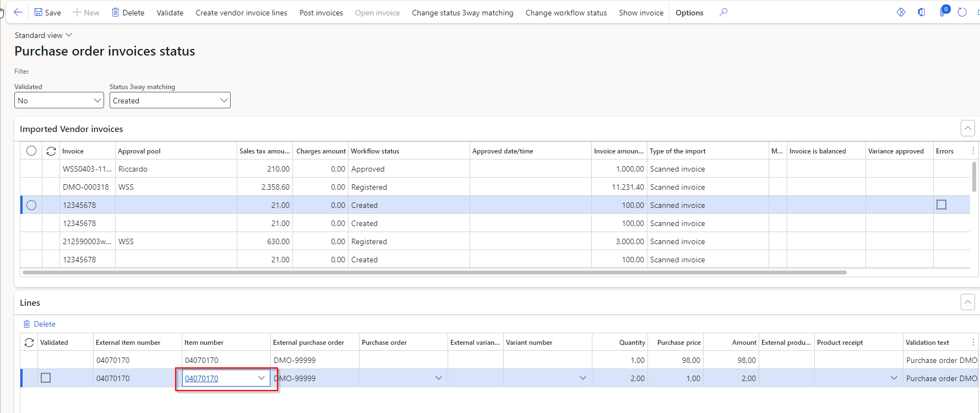
Task: Go back using the back arrow
Action: click(x=18, y=12)
